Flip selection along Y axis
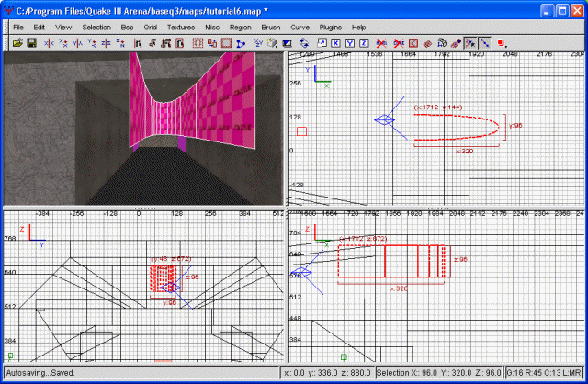This screenshot has width=588, height=384. tap(77, 43)
